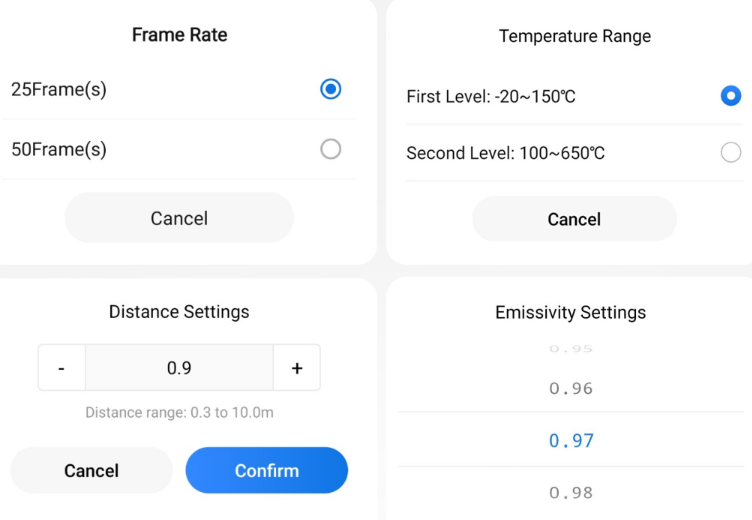Select the 50Frame(s) radio button

[331, 149]
